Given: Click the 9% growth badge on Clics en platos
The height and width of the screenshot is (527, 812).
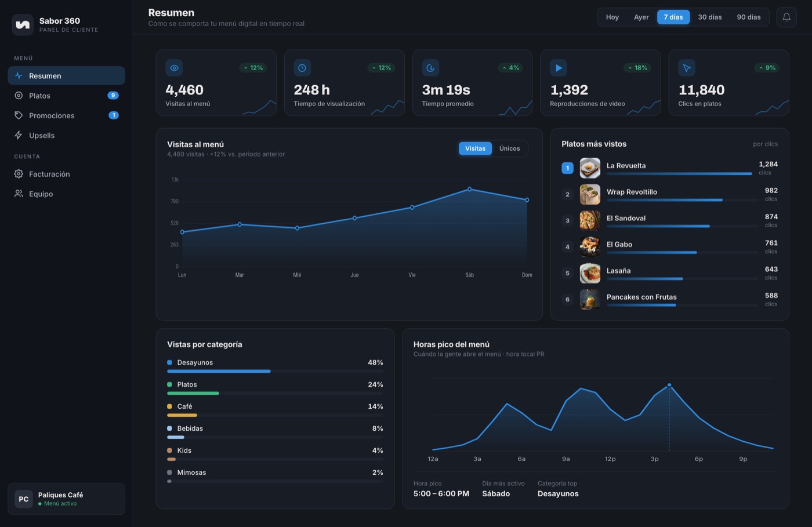Looking at the screenshot, I should [x=767, y=68].
